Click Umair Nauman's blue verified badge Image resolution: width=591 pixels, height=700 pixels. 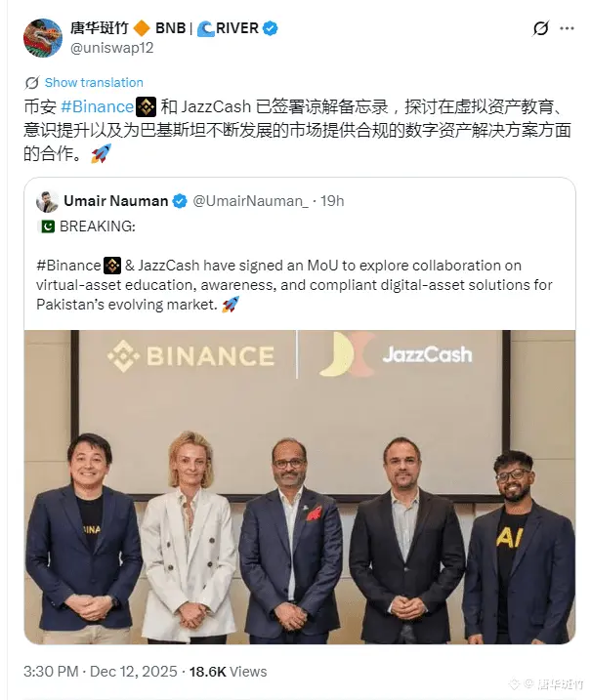[x=180, y=201]
